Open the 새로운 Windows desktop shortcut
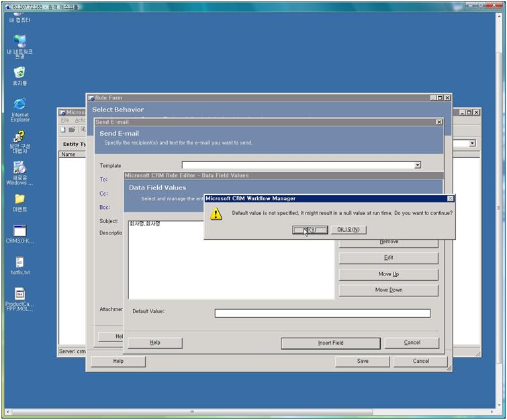 [19, 173]
